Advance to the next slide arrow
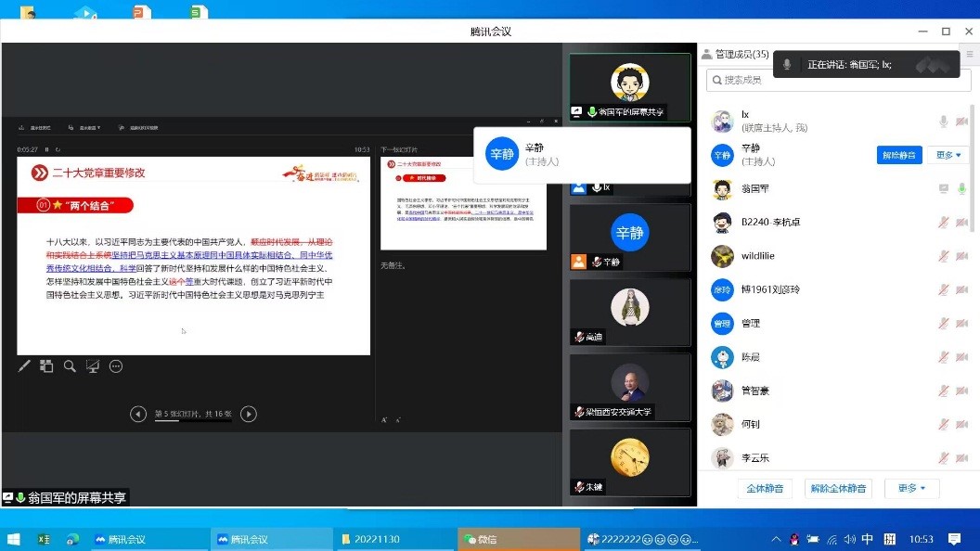This screenshot has height=551, width=980. (249, 414)
